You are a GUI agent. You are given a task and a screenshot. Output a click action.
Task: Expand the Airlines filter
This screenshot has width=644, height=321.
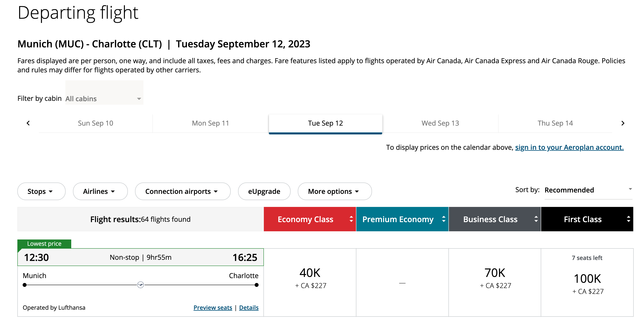point(100,191)
